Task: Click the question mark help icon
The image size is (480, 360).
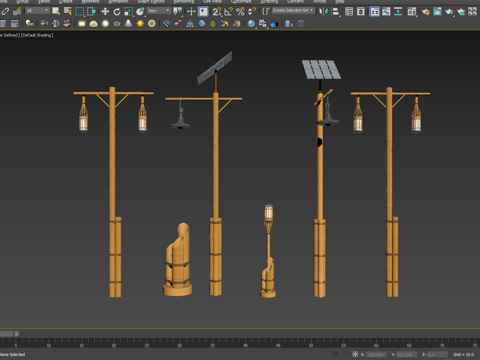Action: tap(301, 23)
